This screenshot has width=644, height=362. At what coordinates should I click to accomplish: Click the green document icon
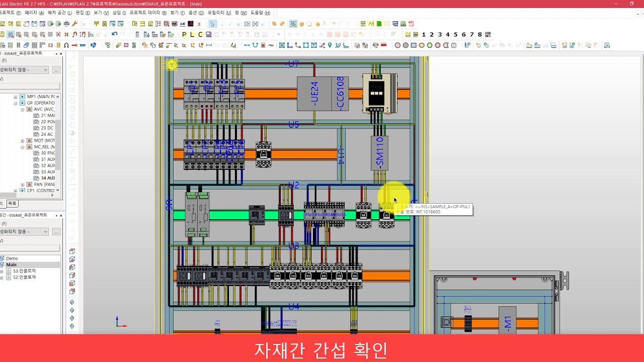pos(379,24)
